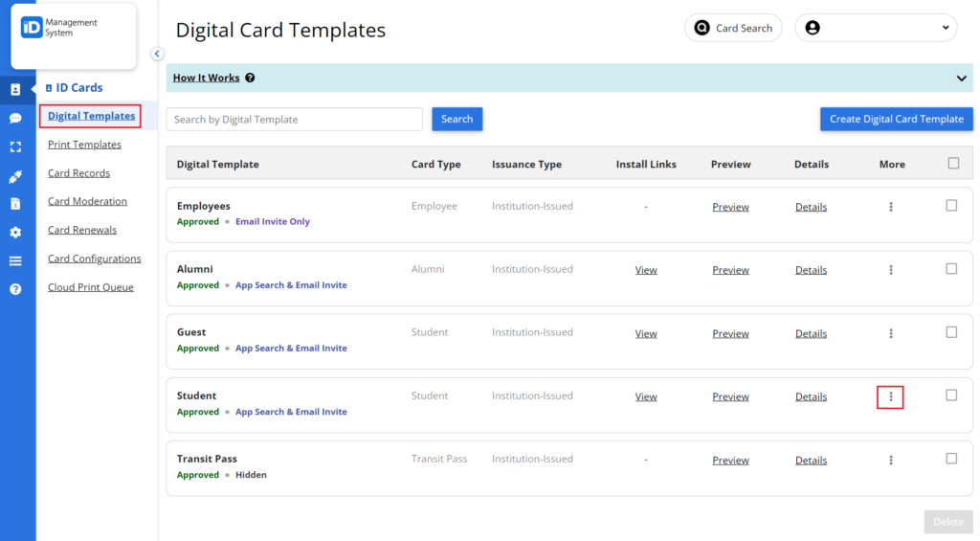Collapse the sidebar with the arrow button
980x541 pixels.
[157, 54]
